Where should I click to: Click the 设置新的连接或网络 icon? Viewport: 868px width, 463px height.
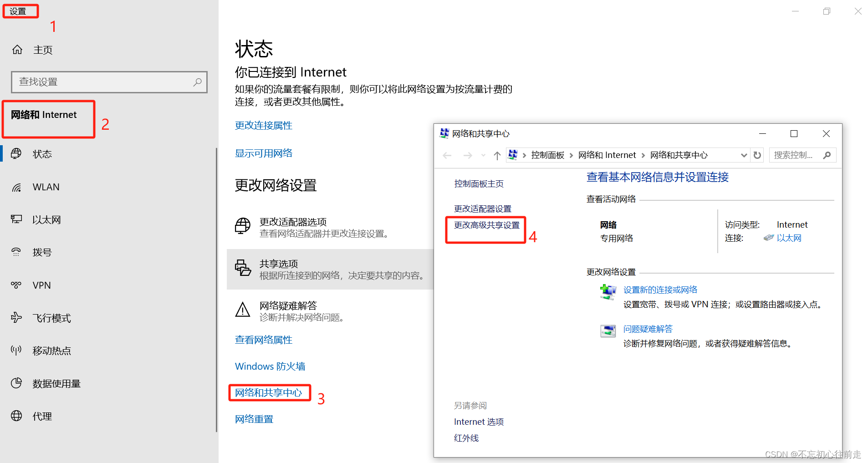point(608,292)
